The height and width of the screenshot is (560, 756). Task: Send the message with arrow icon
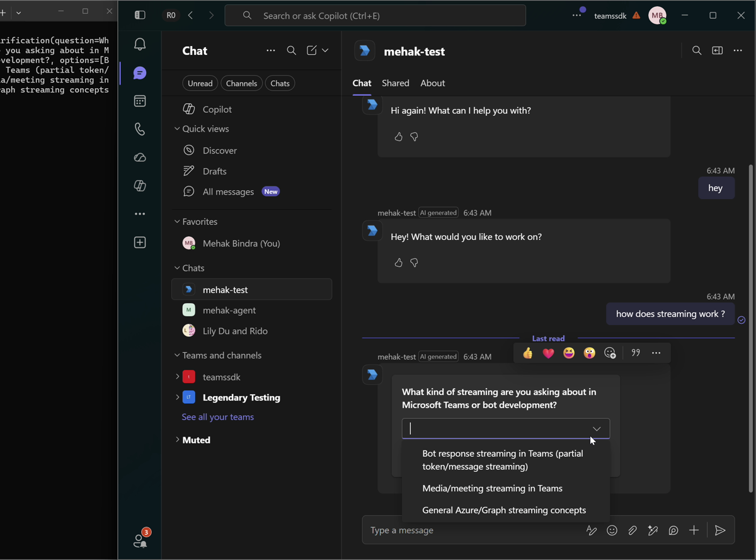720,530
